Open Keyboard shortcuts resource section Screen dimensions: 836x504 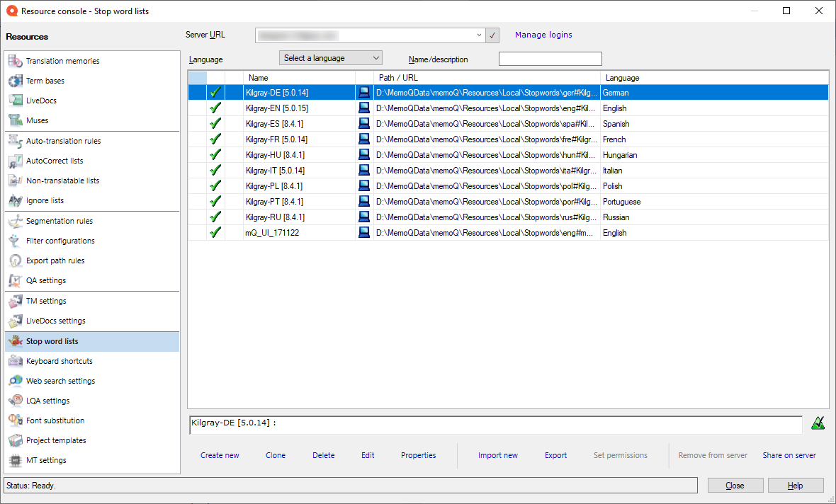click(60, 362)
